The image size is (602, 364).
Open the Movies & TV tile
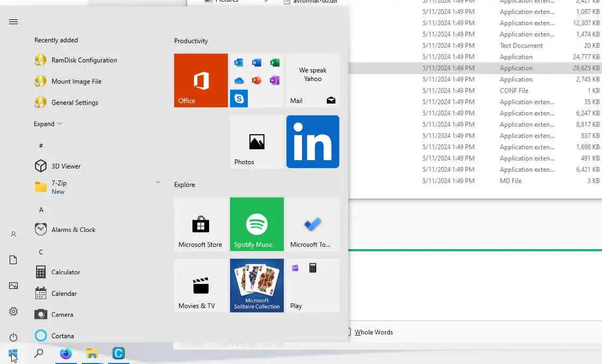[201, 286]
